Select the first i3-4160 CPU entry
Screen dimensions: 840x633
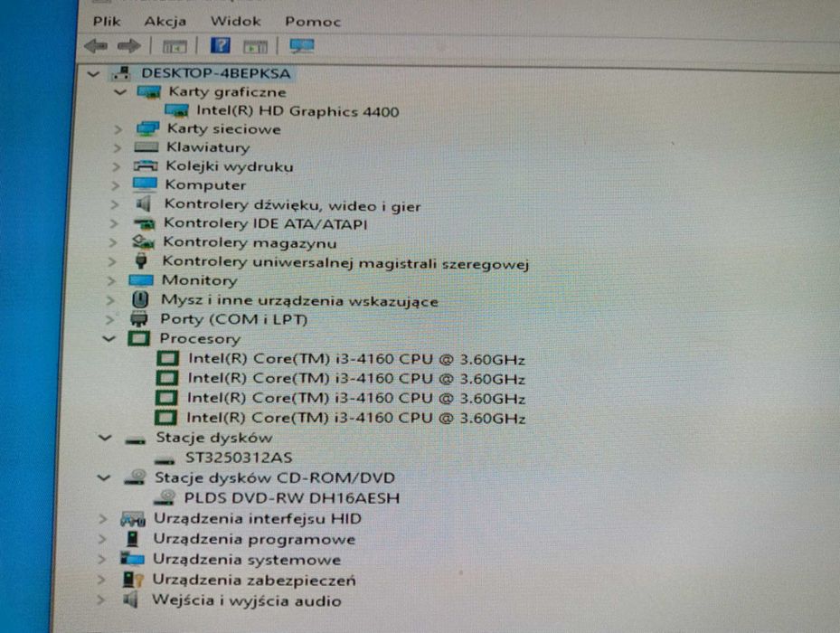pos(357,359)
